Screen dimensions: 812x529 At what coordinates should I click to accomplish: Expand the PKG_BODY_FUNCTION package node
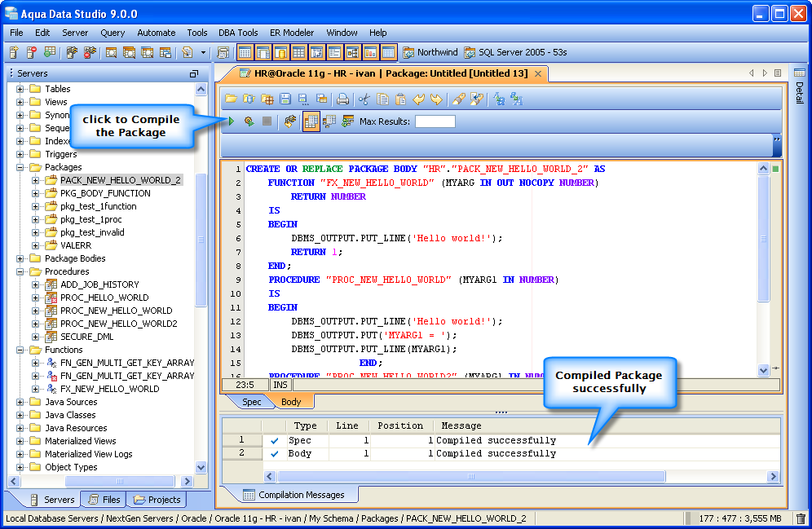[x=35, y=193]
